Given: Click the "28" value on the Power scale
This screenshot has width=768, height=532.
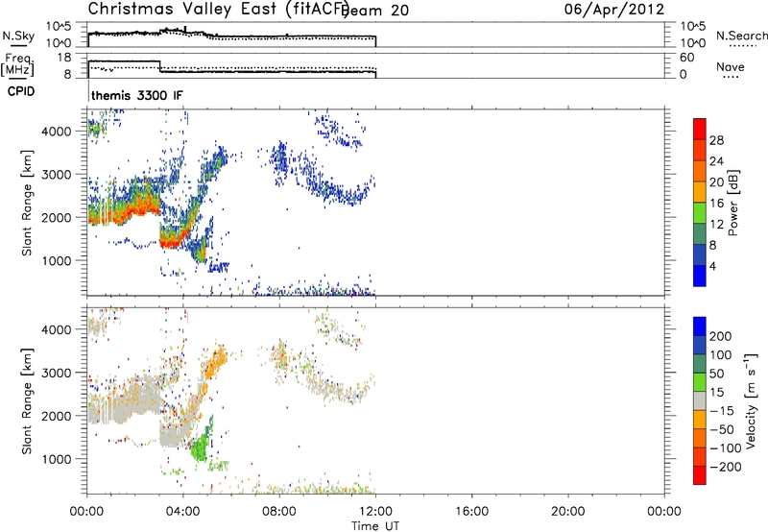Looking at the screenshot, I should tap(716, 140).
